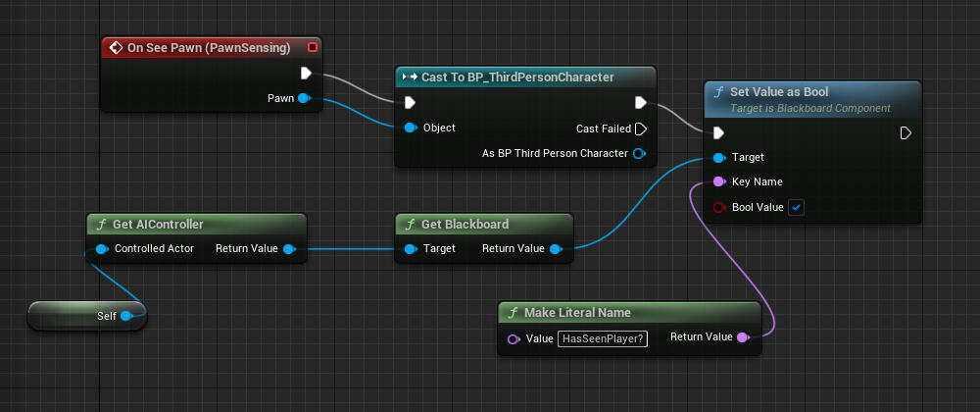This screenshot has width=980, height=412.
Task: Click the red delegate pin on the On See Pawn node
Action: pyautogui.click(x=313, y=47)
